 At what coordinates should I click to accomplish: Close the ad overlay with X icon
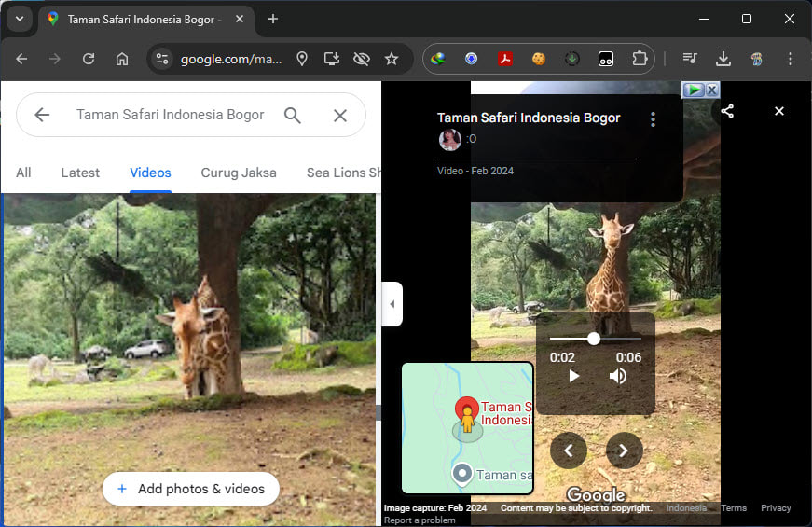(x=712, y=90)
